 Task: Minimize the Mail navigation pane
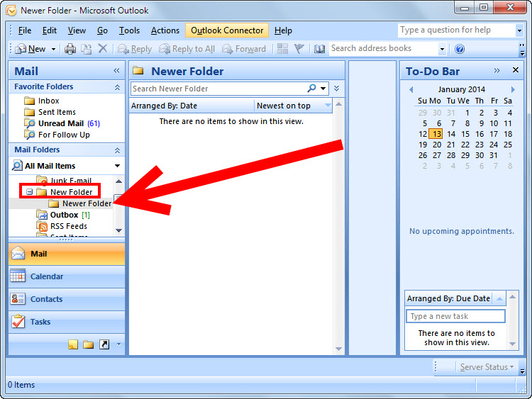[x=116, y=70]
